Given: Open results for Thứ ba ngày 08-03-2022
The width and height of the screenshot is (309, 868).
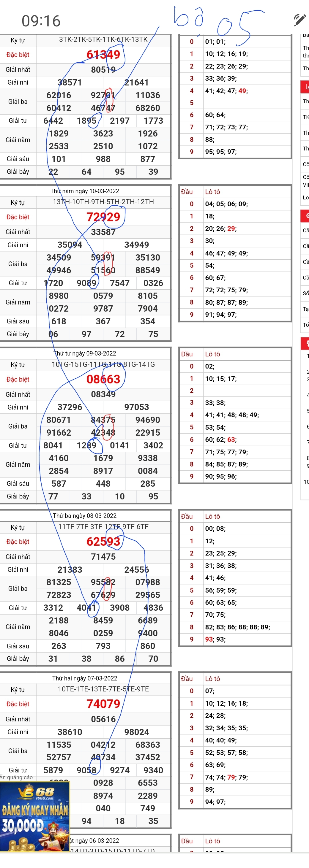Looking at the screenshot, I should coord(85,515).
